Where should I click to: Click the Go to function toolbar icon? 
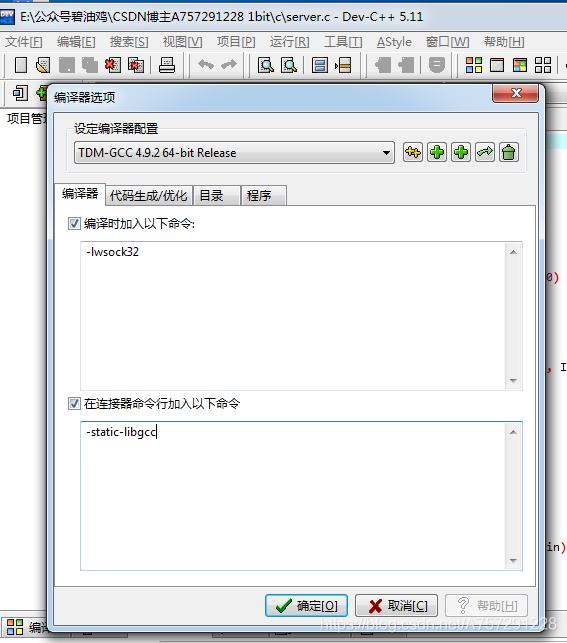point(320,65)
